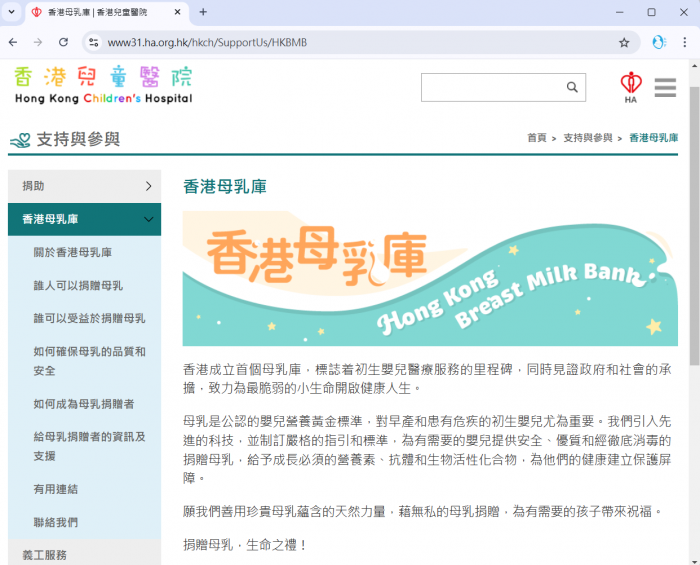Click scrollbar up arrow
This screenshot has height=565, width=700.
[x=694, y=66]
